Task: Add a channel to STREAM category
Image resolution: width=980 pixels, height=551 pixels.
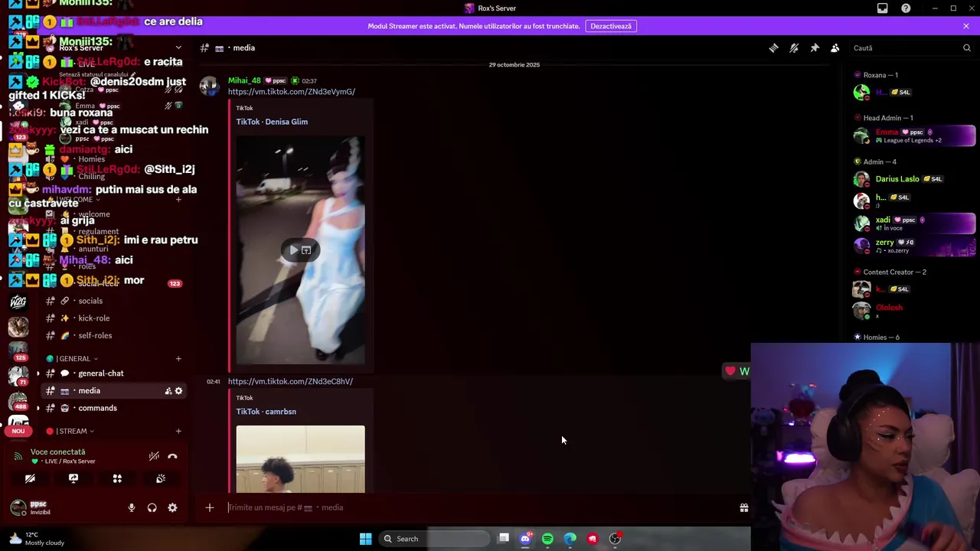Action: coord(178,431)
